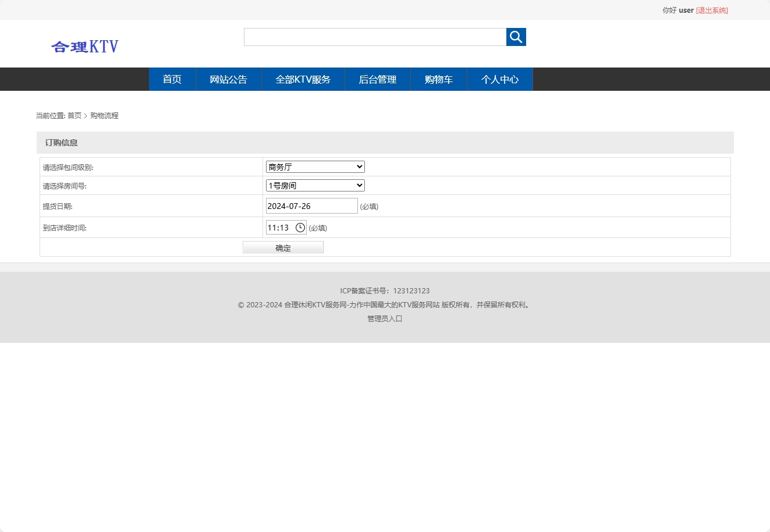Select 商务厅 in the room level selector
This screenshot has width=770, height=532.
[x=314, y=166]
